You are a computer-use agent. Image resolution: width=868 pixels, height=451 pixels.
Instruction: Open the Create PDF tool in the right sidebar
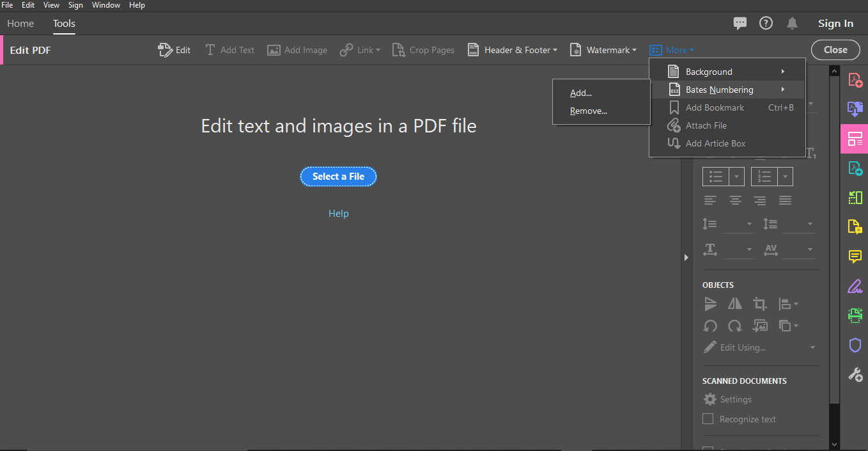tap(855, 80)
